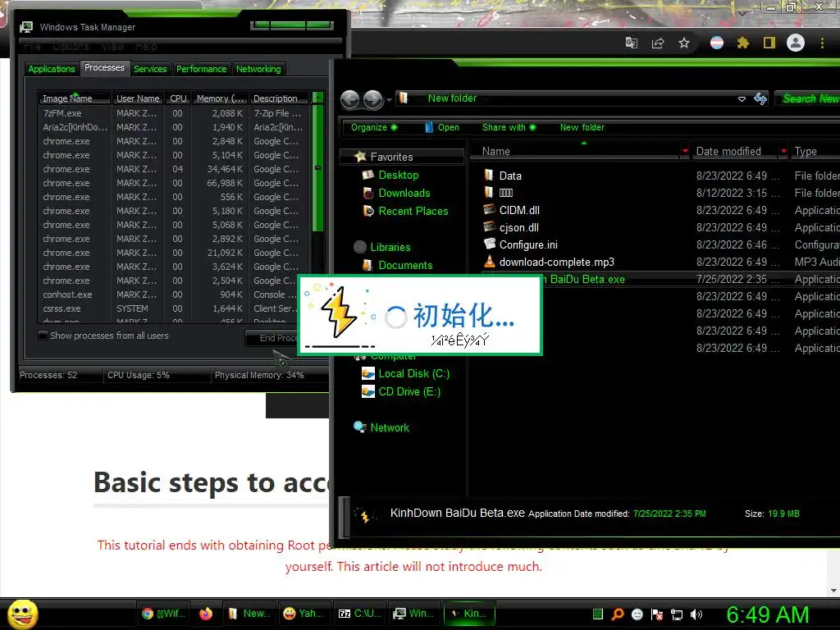The height and width of the screenshot is (630, 840).
Task: Open Documents library in the sidebar
Action: [x=405, y=265]
